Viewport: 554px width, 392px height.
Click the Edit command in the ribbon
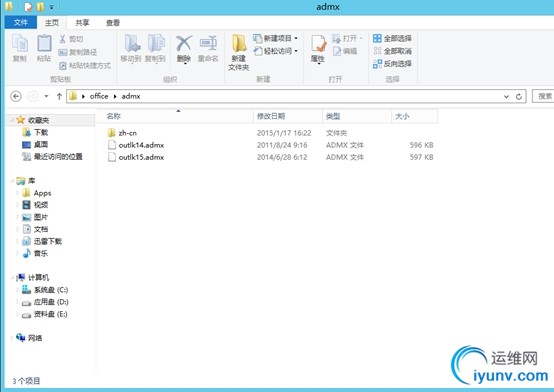click(345, 51)
